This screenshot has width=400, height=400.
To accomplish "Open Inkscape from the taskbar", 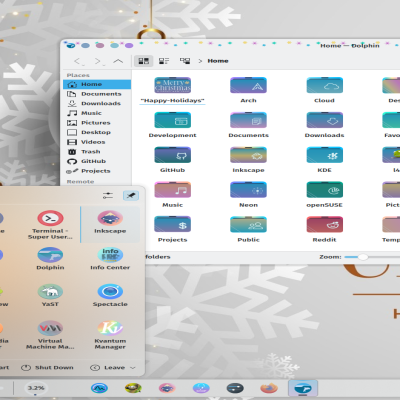I will (x=167, y=388).
